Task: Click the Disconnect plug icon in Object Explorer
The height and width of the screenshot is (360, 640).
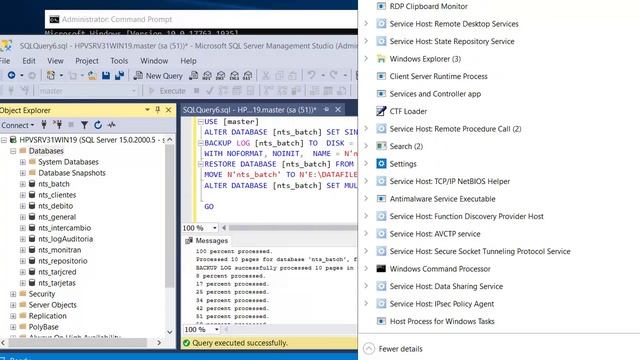Action: pos(58,125)
